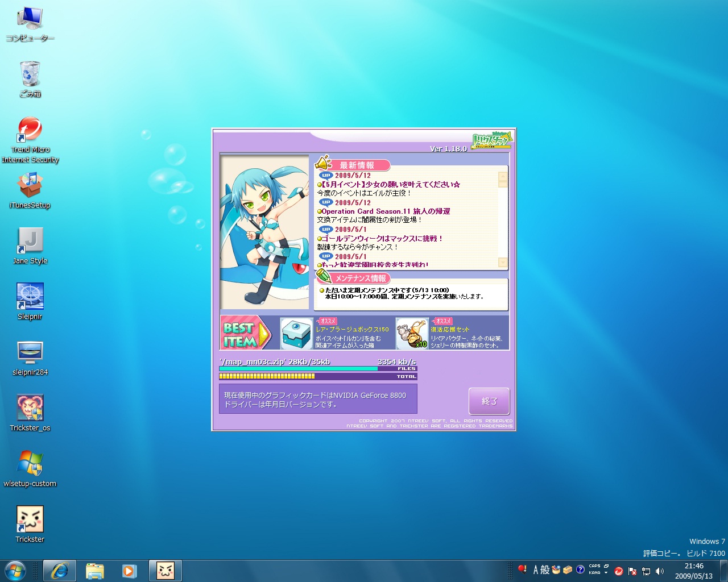Image resolution: width=728 pixels, height=582 pixels.
Task: Click the pencil icon beside メンテナンス情報
Action: tap(324, 276)
